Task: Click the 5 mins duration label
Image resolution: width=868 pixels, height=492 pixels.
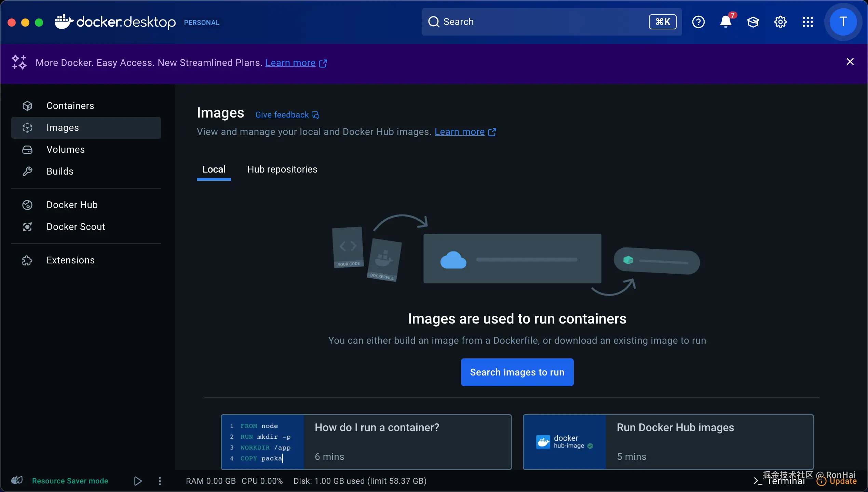Action: (x=632, y=457)
